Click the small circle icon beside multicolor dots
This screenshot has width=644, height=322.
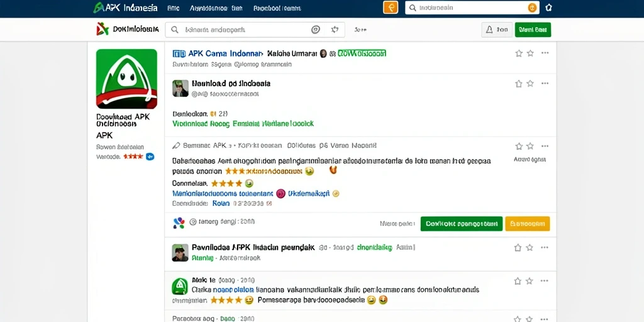click(192, 222)
